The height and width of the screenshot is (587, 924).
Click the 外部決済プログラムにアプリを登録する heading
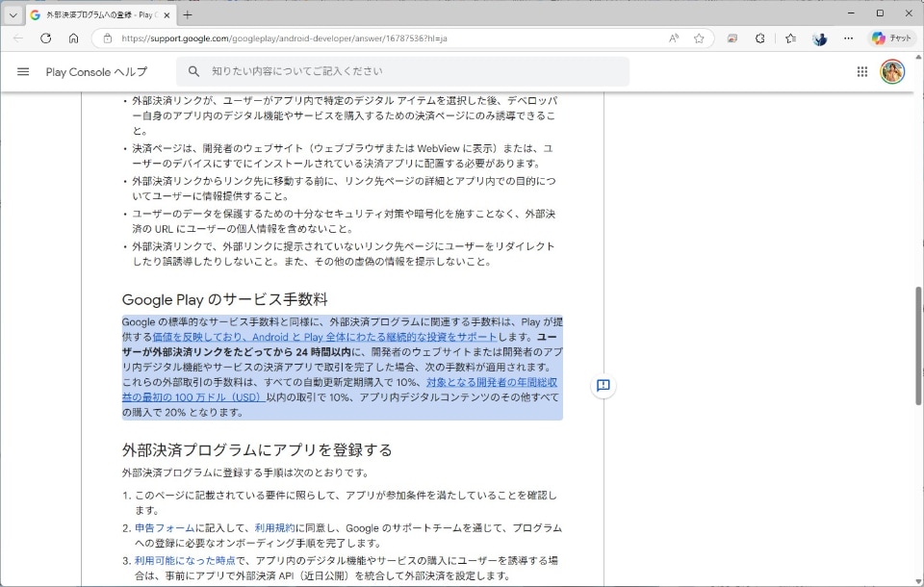pyautogui.click(x=257, y=450)
